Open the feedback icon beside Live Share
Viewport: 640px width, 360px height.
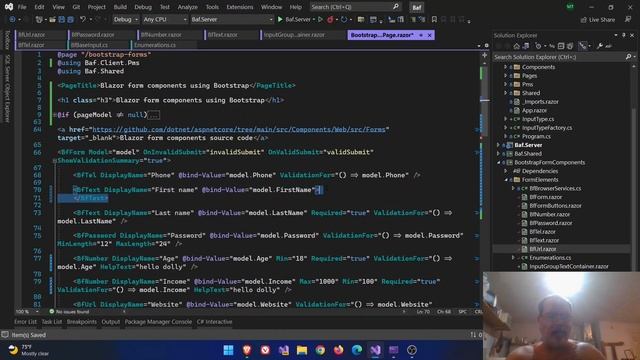(628, 19)
